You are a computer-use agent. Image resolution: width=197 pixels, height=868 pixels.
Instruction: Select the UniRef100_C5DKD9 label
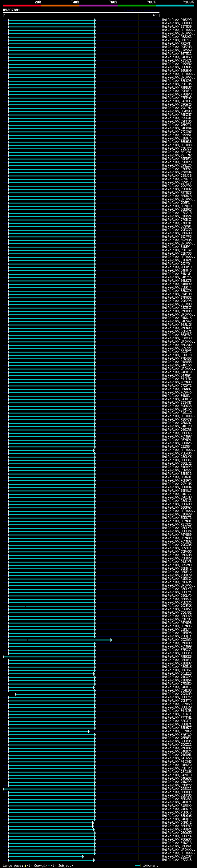click(x=176, y=643)
